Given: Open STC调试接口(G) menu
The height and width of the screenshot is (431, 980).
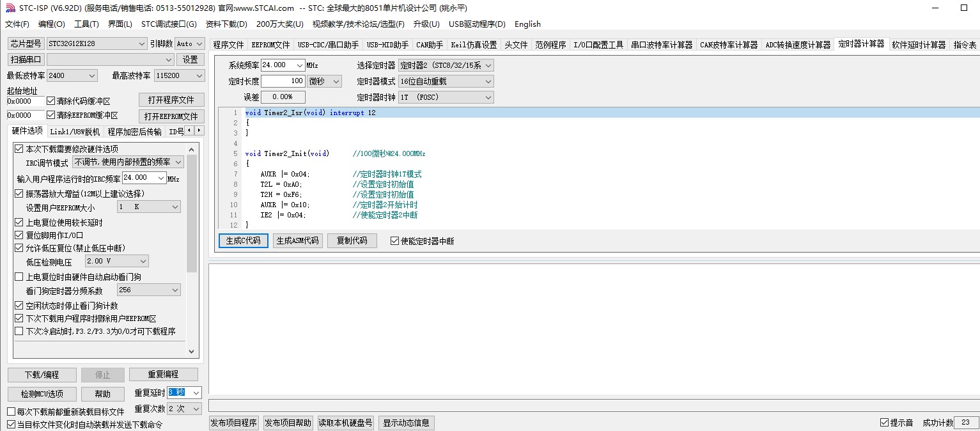Looking at the screenshot, I should (x=169, y=24).
